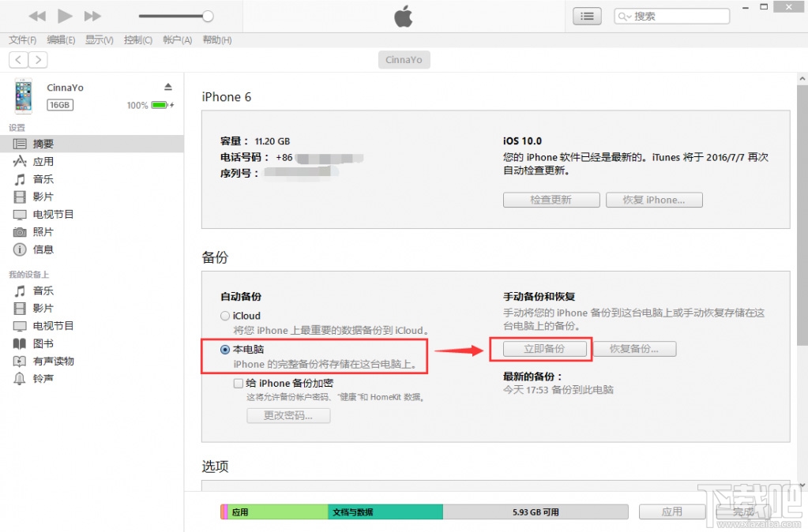Click the 恢复 iPhone... button
This screenshot has height=532, width=808.
click(654, 200)
